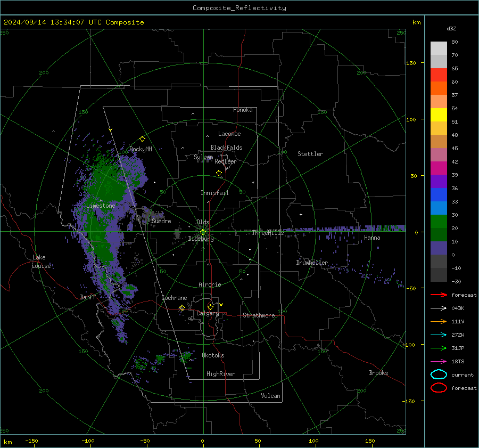Viewport: 479px width, 448px height.
Task: Click the yellow radar site marker near Didsbury
Action: (203, 232)
